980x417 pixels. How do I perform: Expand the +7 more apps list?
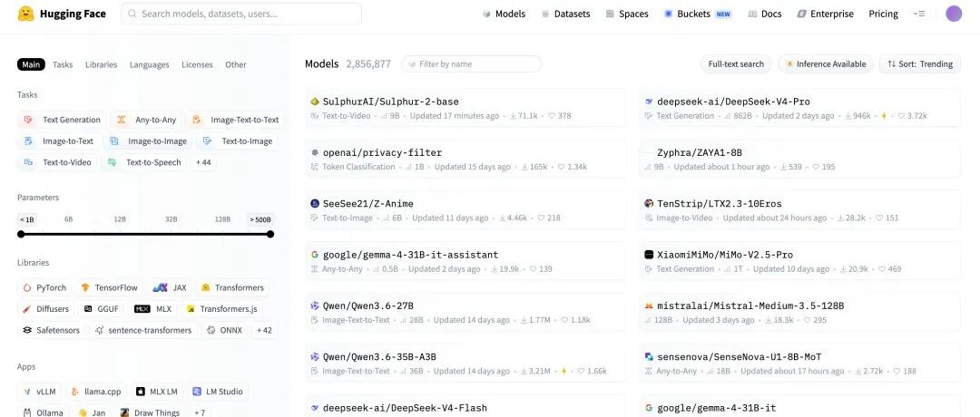click(x=200, y=412)
